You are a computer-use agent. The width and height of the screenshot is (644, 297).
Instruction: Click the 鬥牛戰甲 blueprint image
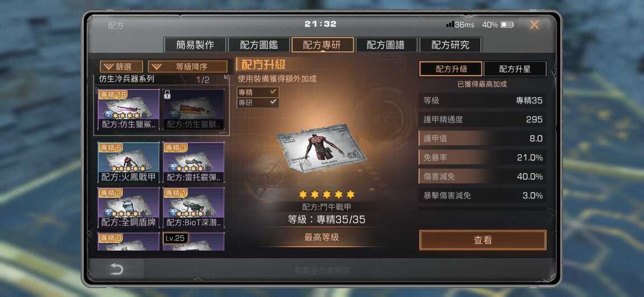[321, 149]
